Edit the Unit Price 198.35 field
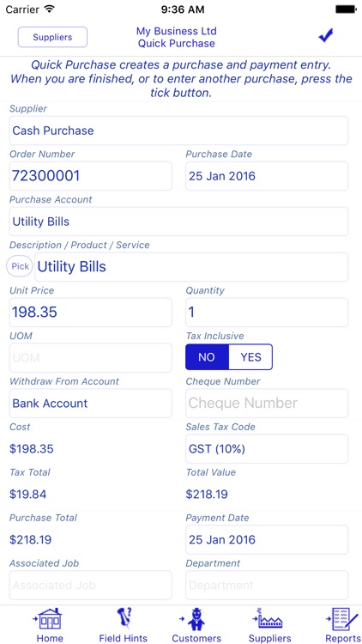 point(91,313)
